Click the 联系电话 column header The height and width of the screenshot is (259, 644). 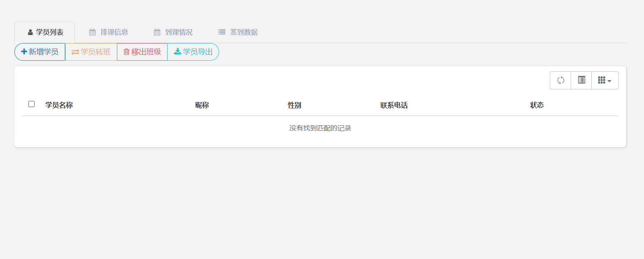[394, 105]
